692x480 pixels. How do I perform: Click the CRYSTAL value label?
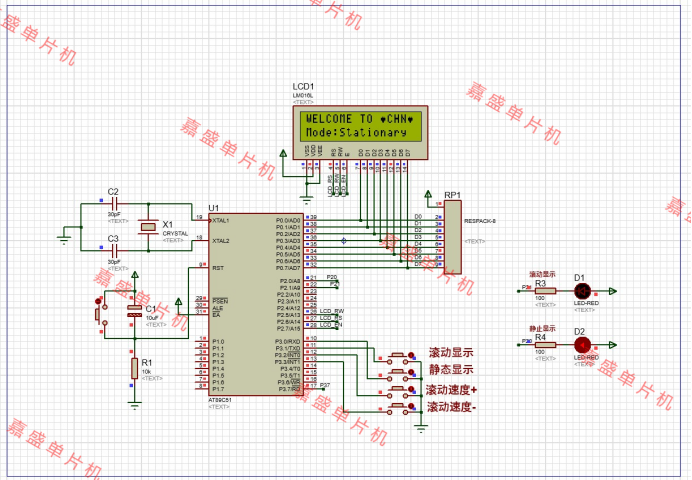point(175,233)
